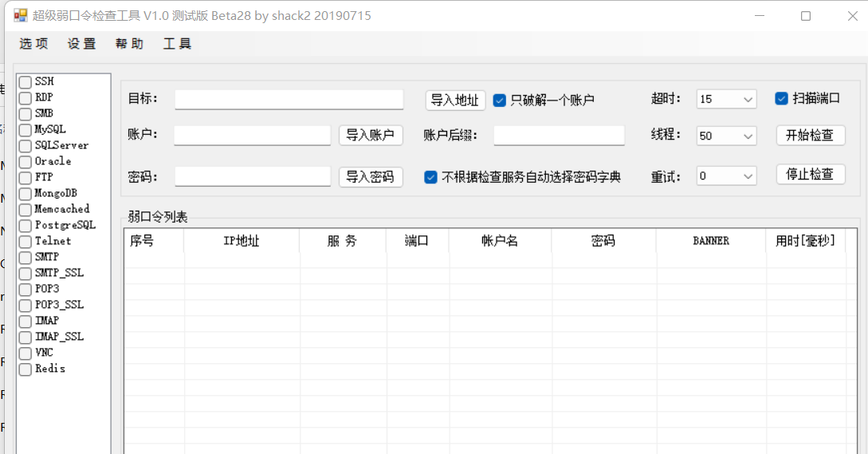Image resolution: width=868 pixels, height=454 pixels.
Task: Stop scan with 停止检查 button
Action: click(x=811, y=174)
